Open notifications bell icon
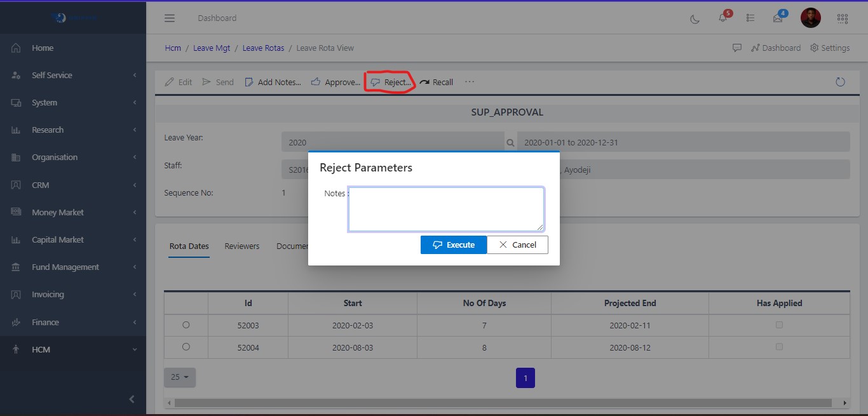Image resolution: width=868 pixels, height=416 pixels. (x=722, y=18)
